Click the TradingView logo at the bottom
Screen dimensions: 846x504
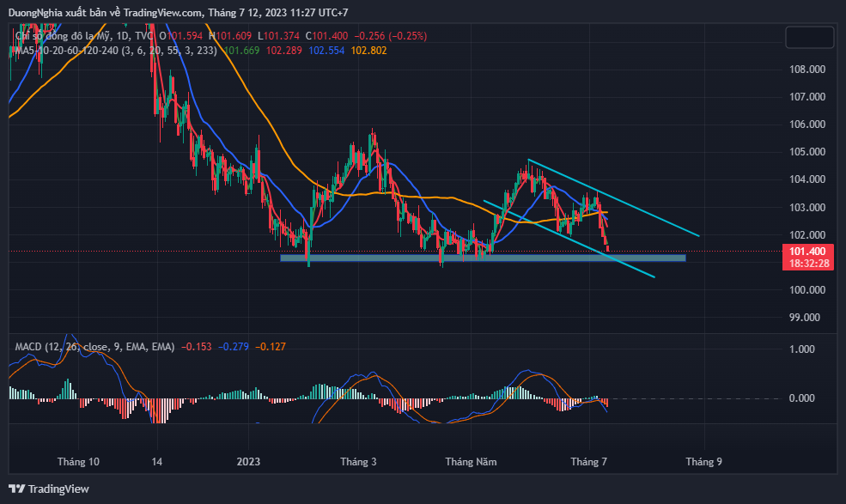coord(49,489)
